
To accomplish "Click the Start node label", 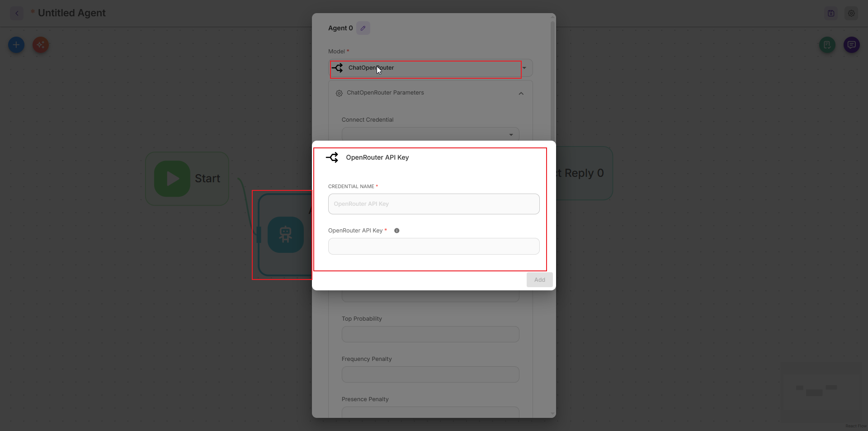I will tap(208, 179).
